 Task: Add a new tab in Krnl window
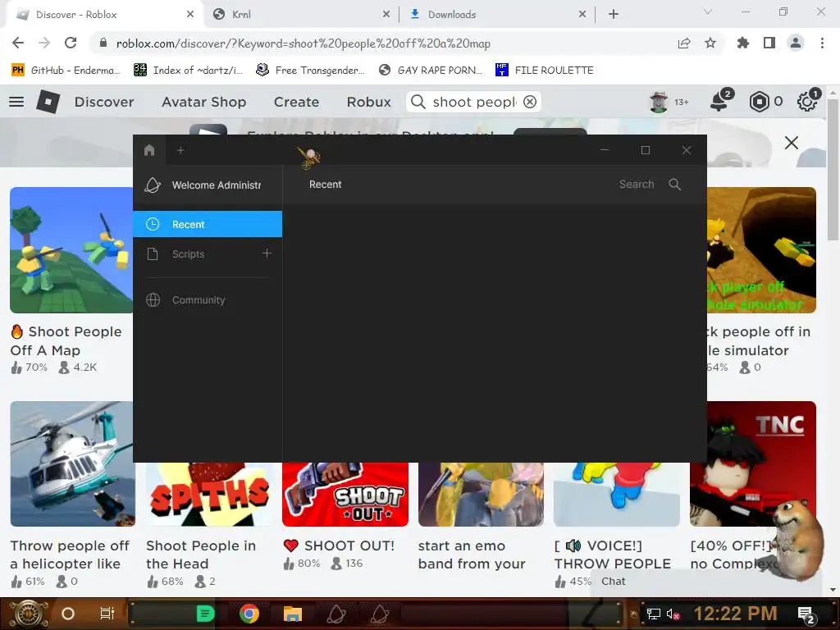(180, 151)
